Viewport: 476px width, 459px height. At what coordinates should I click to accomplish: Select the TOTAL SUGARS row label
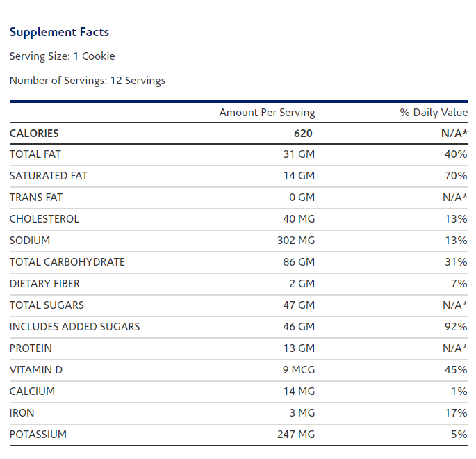coord(47,305)
